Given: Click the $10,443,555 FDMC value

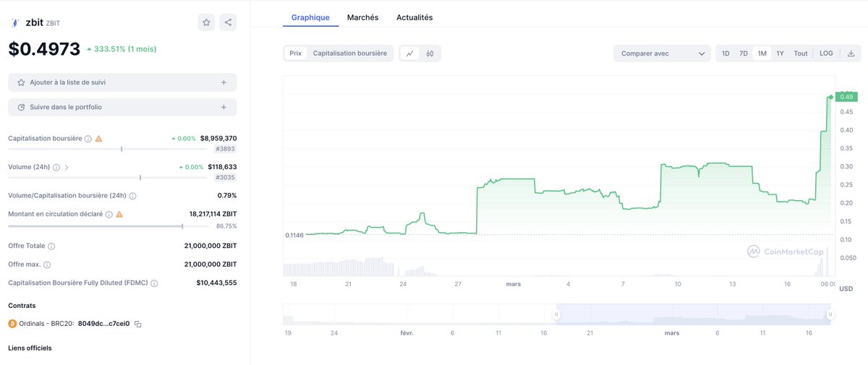Looking at the screenshot, I should pyautogui.click(x=216, y=283).
